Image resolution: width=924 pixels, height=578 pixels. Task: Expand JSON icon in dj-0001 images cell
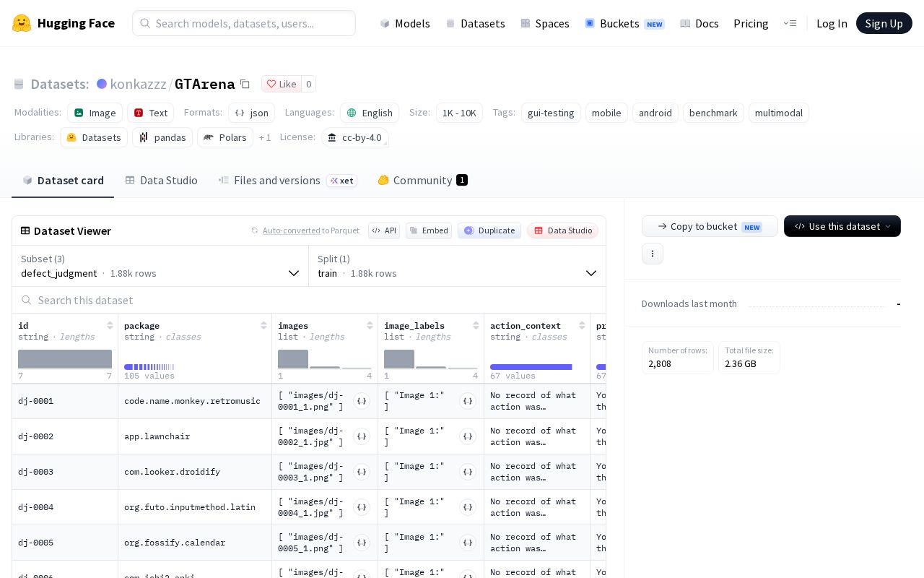tap(362, 401)
